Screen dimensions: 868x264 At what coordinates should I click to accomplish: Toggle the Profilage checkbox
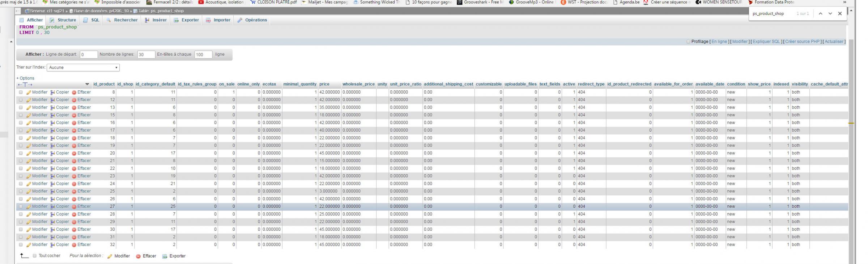688,42
